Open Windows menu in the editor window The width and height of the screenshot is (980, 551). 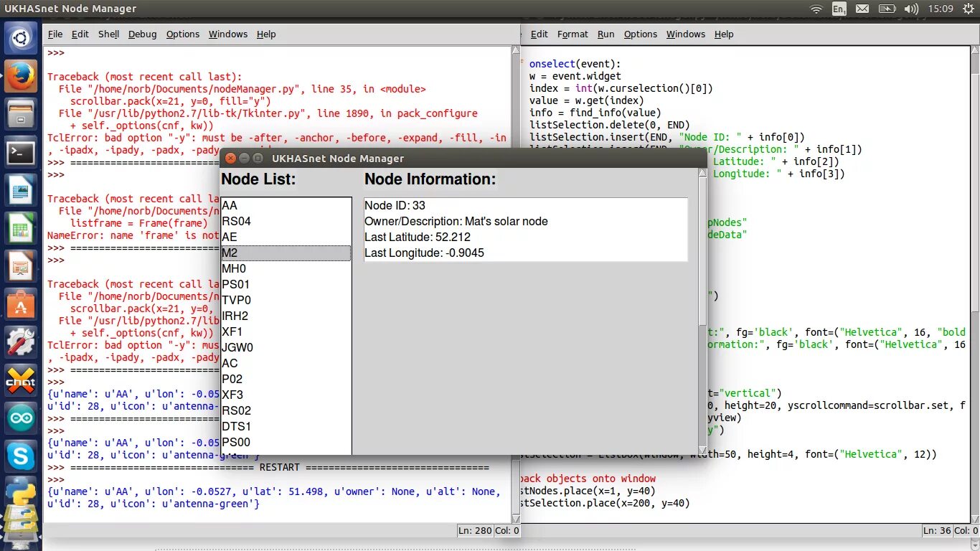coord(686,34)
